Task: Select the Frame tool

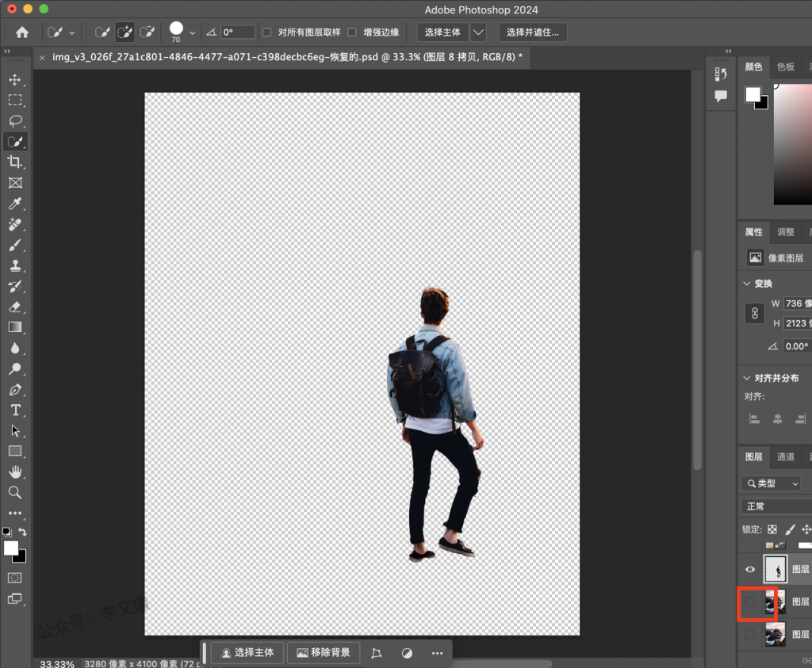Action: point(15,183)
